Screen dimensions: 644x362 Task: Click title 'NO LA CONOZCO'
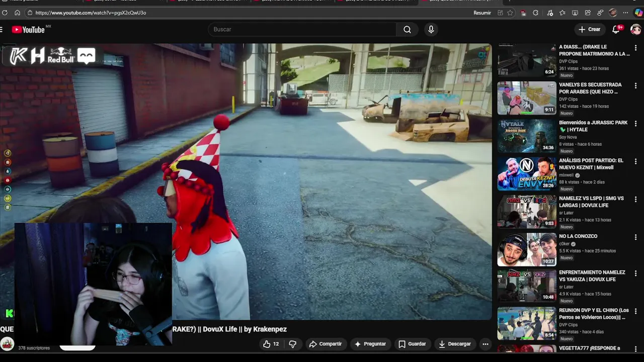tap(578, 236)
